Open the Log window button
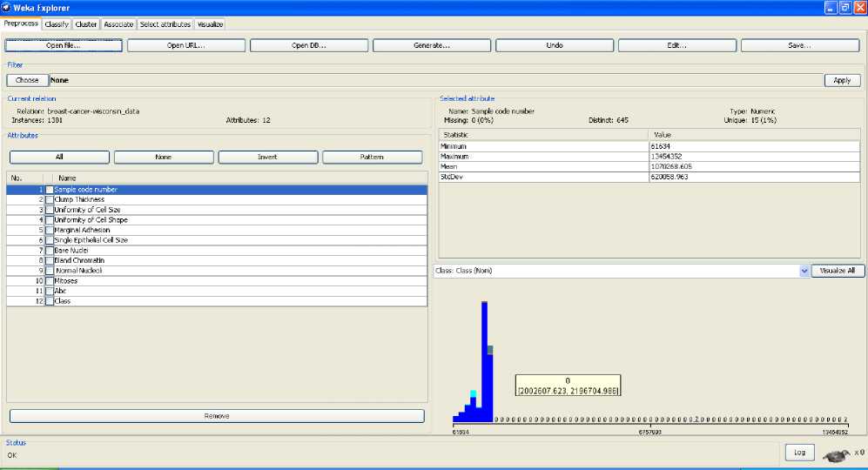The height and width of the screenshot is (470, 868). pos(799,453)
